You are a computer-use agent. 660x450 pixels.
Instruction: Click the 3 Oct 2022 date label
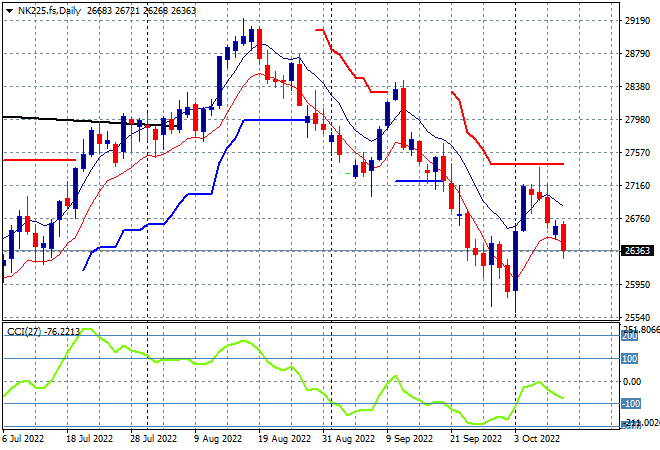click(537, 439)
